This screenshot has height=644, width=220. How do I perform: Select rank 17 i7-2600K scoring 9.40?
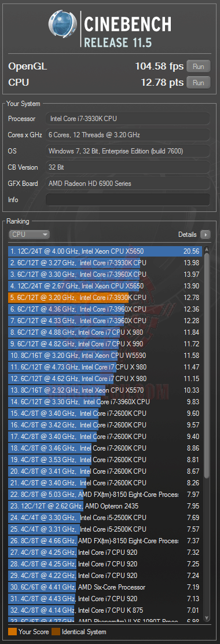(105, 437)
